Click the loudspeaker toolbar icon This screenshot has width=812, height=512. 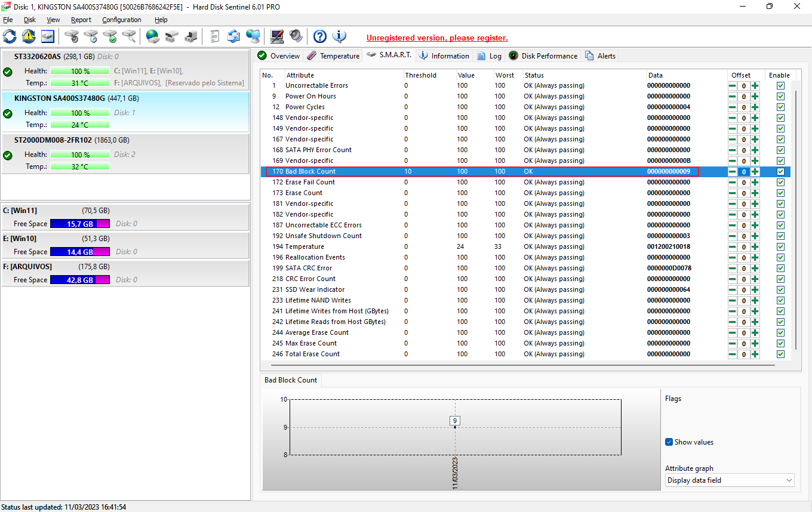click(296, 36)
